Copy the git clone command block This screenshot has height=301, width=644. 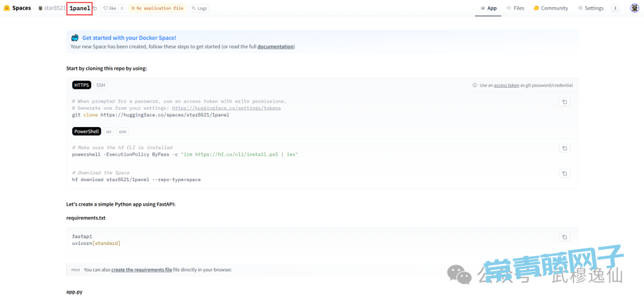click(564, 102)
